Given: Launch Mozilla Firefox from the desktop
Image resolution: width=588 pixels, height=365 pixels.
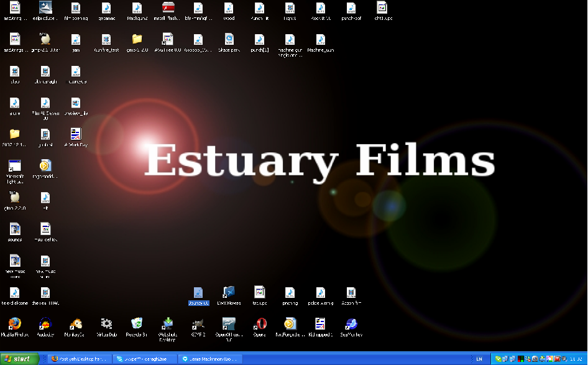Looking at the screenshot, I should point(14,325).
